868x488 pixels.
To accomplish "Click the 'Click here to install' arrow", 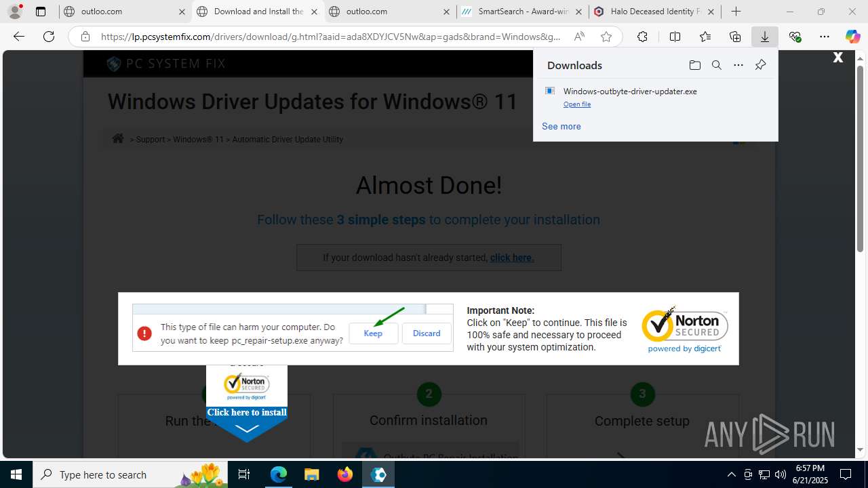I will point(247,423).
